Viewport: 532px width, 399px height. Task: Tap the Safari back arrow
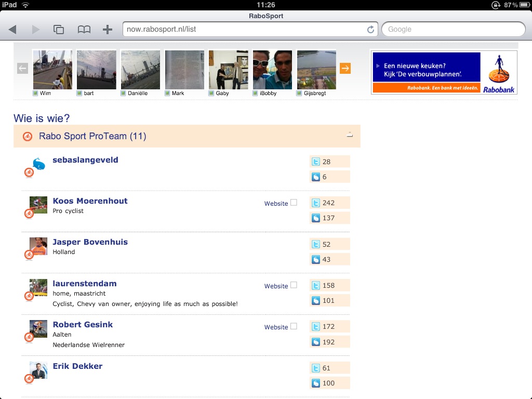pos(12,30)
